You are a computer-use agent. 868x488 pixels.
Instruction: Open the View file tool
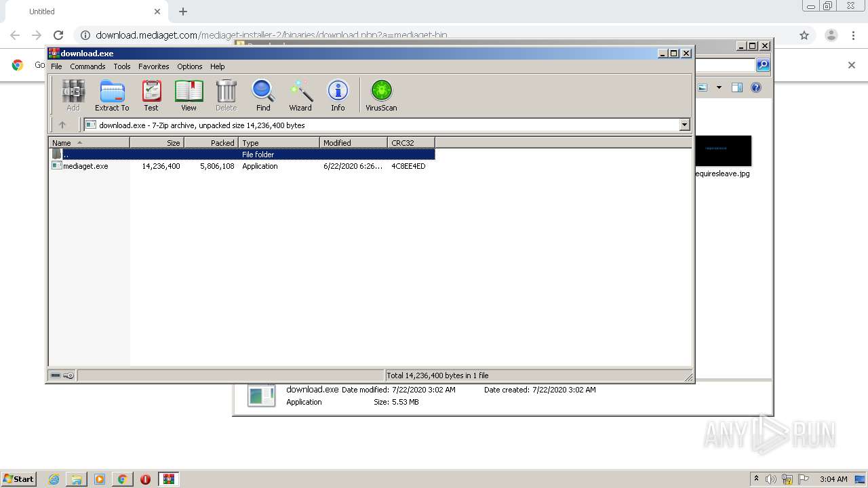click(x=189, y=95)
